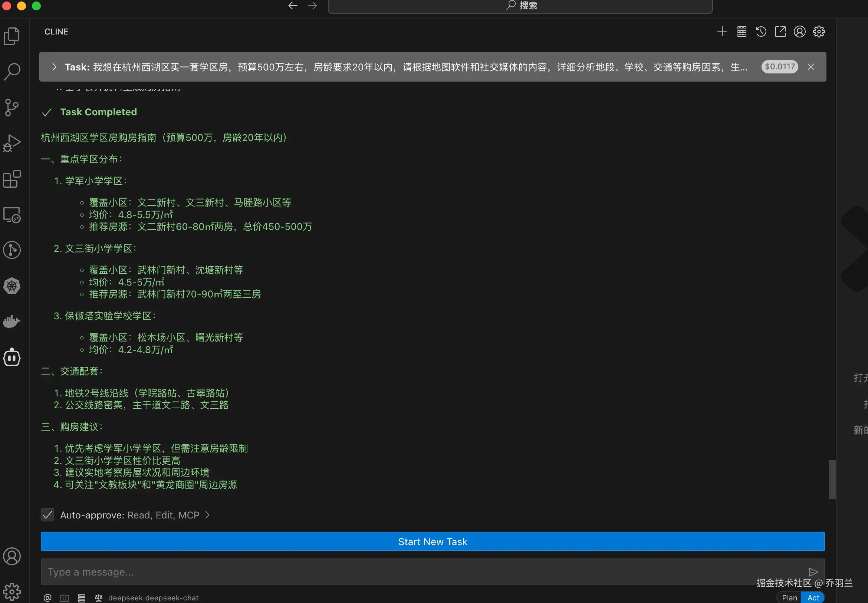The width and height of the screenshot is (868, 603).
Task: Expand the Task header chevron
Action: click(54, 67)
